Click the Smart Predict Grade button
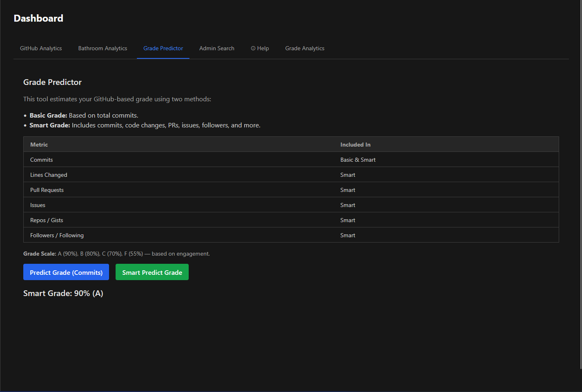This screenshot has width=582, height=392. (152, 272)
